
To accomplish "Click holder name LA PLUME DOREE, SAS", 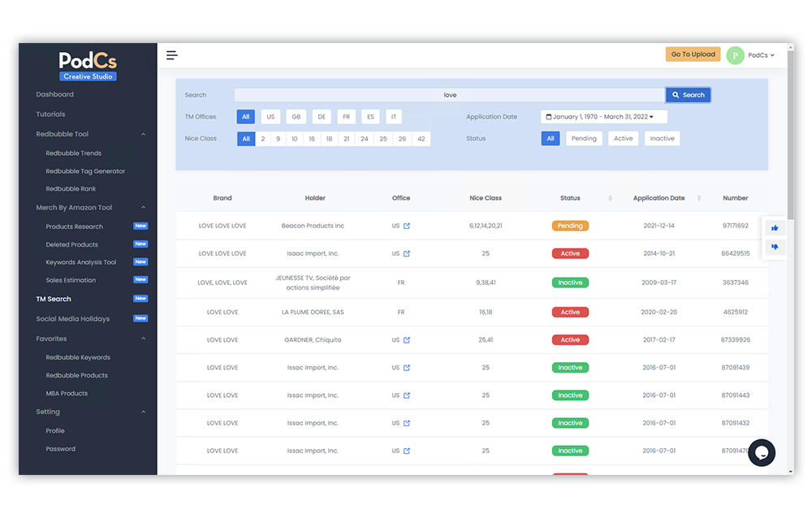I will pyautogui.click(x=313, y=313).
